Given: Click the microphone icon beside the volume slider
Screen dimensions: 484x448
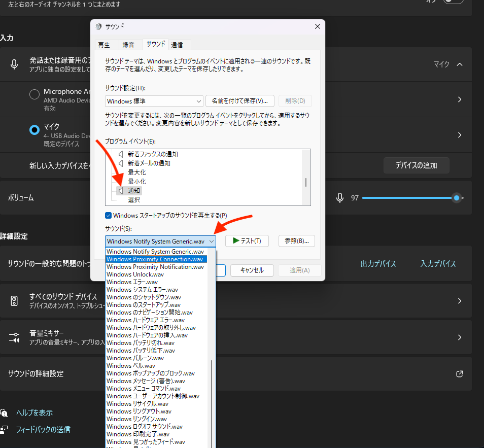Looking at the screenshot, I should pos(340,197).
